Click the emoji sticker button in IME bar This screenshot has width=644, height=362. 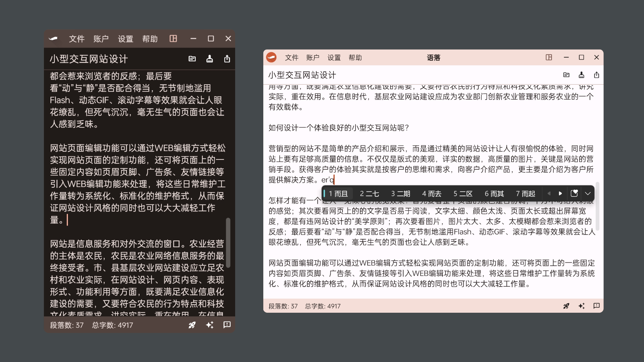point(574,193)
